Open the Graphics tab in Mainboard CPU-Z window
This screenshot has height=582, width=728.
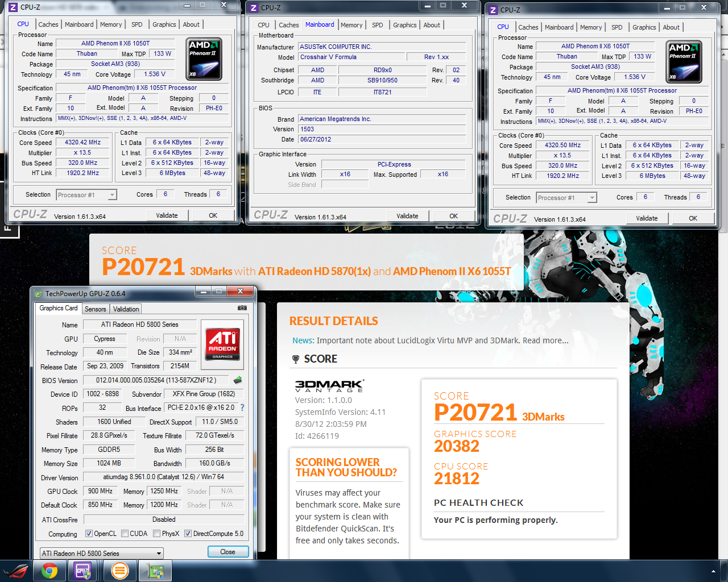(404, 25)
